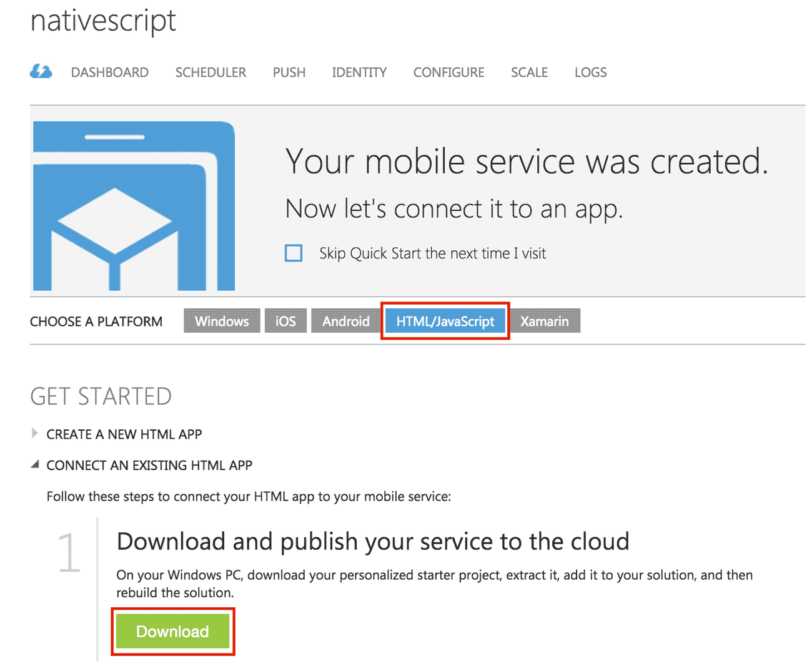Collapse CONNECT AN EXISTING HTML APP section
This screenshot has width=812, height=661.
[149, 465]
